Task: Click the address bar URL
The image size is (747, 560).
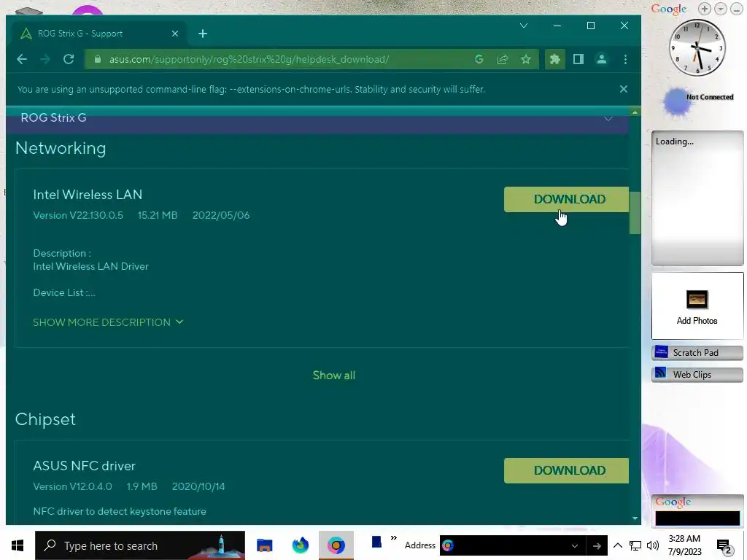Action: [249, 60]
